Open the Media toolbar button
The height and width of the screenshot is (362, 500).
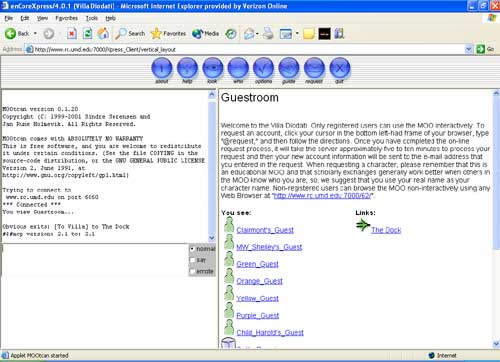click(x=206, y=34)
